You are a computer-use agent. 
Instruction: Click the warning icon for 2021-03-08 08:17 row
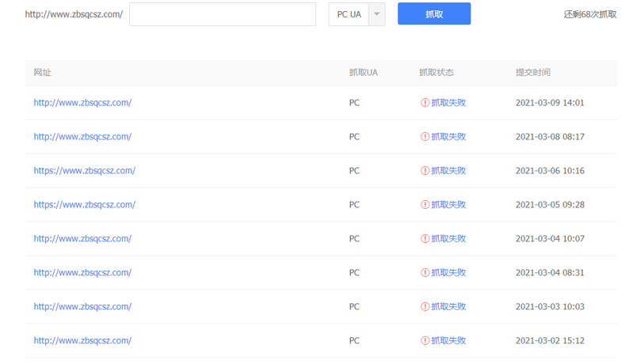coord(425,137)
